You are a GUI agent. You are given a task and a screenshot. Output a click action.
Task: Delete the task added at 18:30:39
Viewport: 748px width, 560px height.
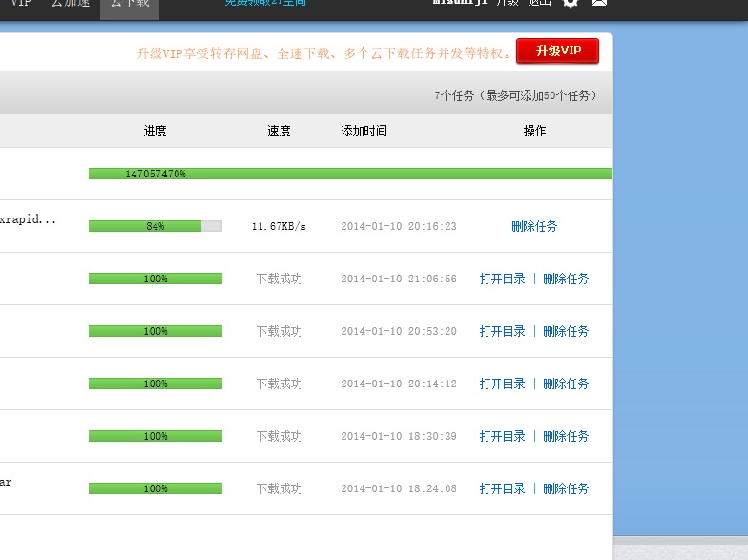(566, 436)
